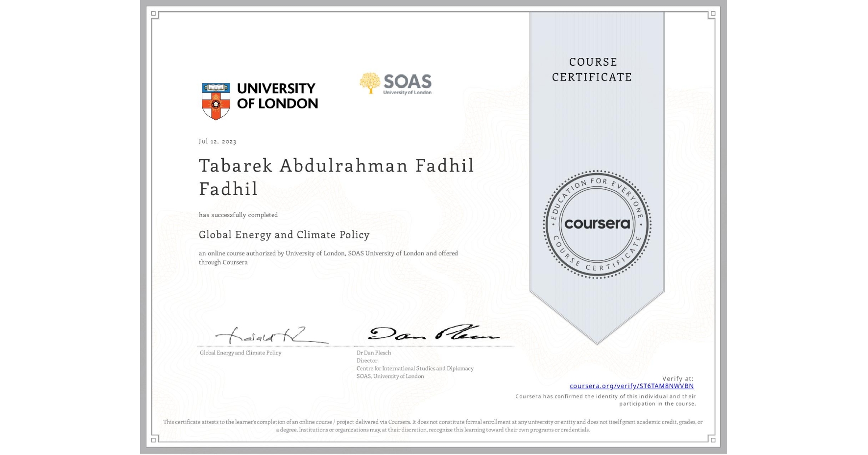Select the course title Global Energy and Climate Policy
The image size is (868, 455).
(284, 235)
